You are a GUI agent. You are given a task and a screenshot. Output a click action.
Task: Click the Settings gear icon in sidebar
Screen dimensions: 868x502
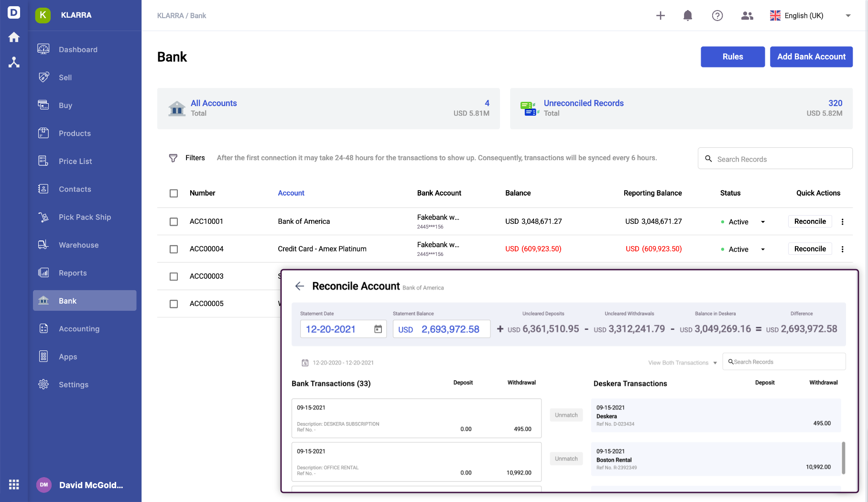click(x=43, y=384)
